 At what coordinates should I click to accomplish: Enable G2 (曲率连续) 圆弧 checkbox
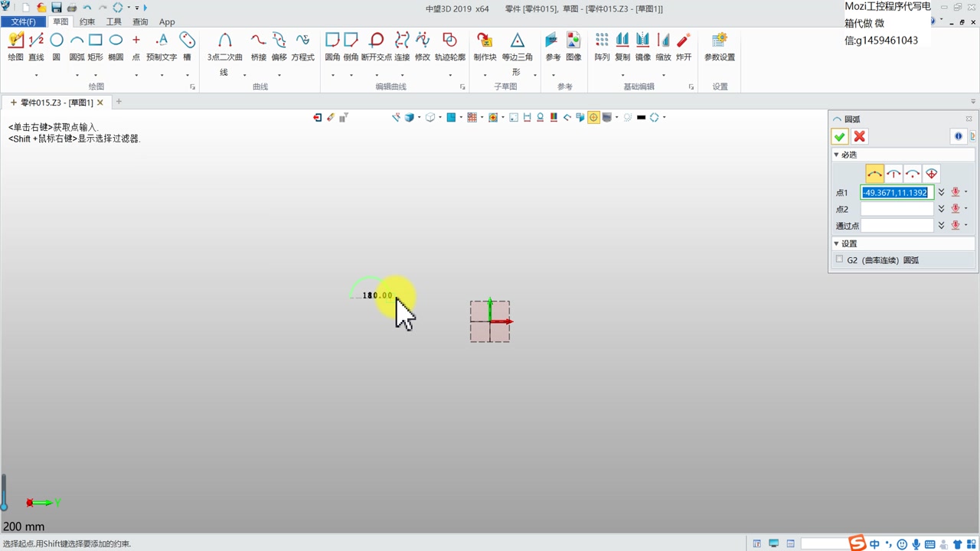coord(840,259)
